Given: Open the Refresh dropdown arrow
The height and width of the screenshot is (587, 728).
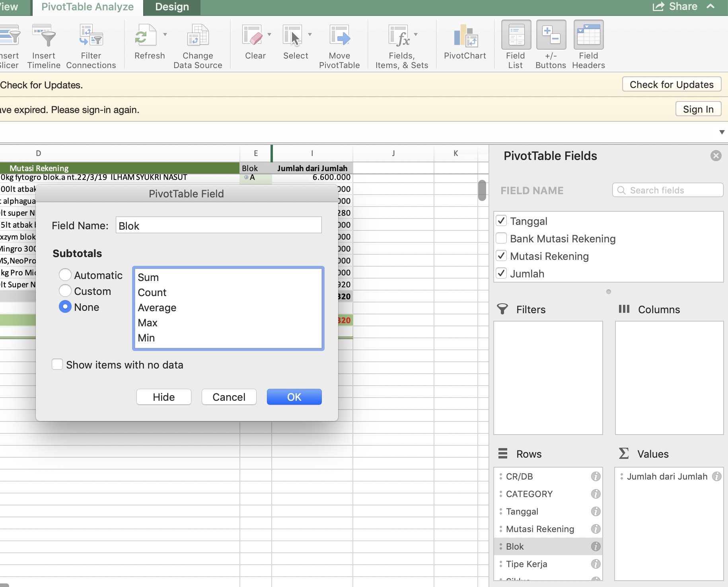Looking at the screenshot, I should pos(165,35).
